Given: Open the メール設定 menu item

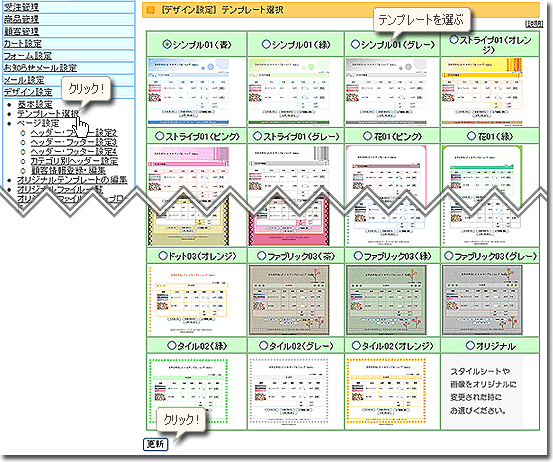Looking at the screenshot, I should 24,80.
